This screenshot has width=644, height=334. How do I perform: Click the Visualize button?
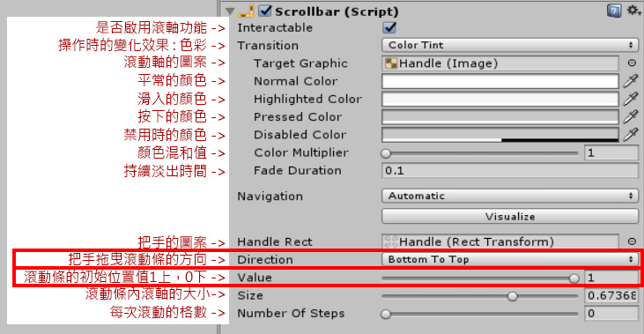pos(510,217)
